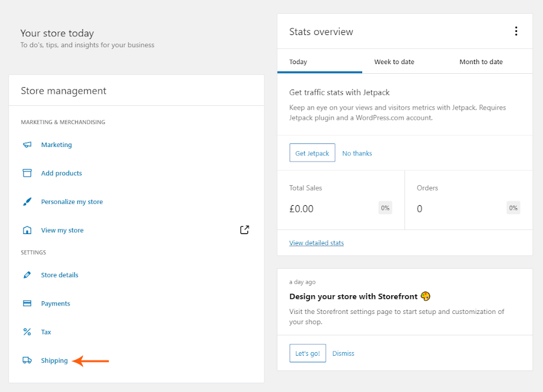Click the Store details pencil icon

click(x=27, y=275)
